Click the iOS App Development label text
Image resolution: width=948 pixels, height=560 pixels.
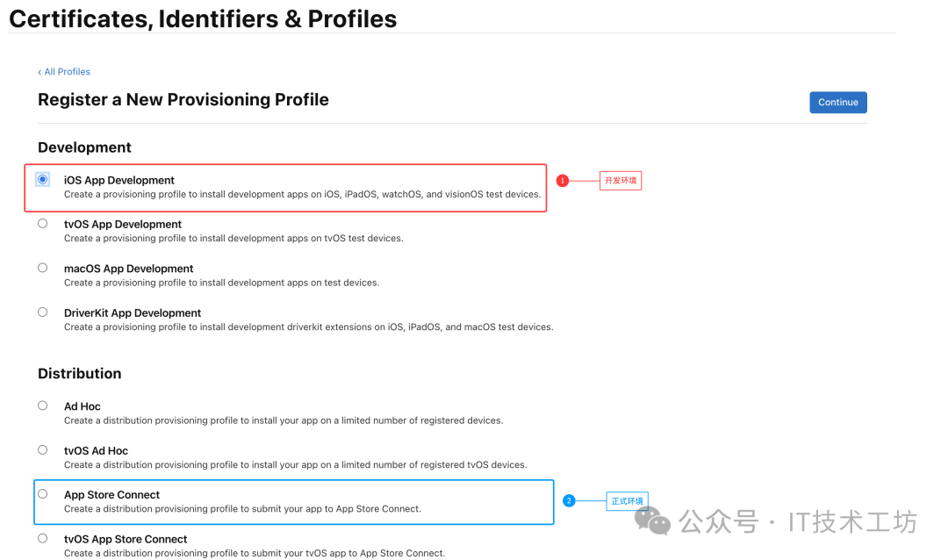pyautogui.click(x=119, y=181)
